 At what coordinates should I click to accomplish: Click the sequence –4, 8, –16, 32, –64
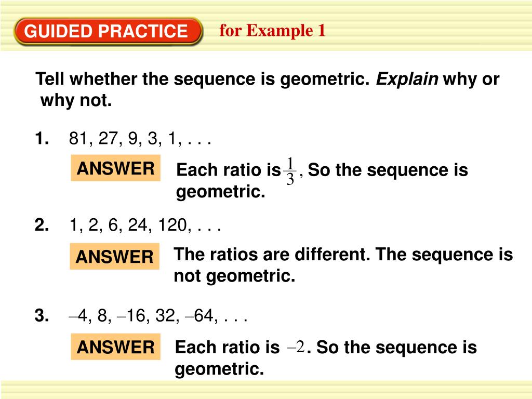158,316
